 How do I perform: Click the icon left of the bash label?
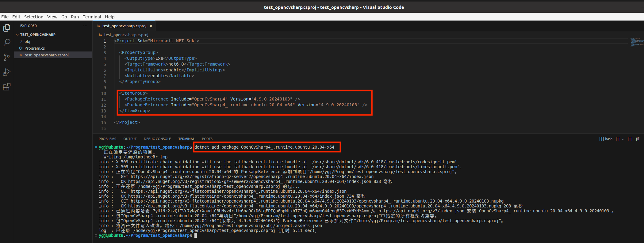coord(602,139)
